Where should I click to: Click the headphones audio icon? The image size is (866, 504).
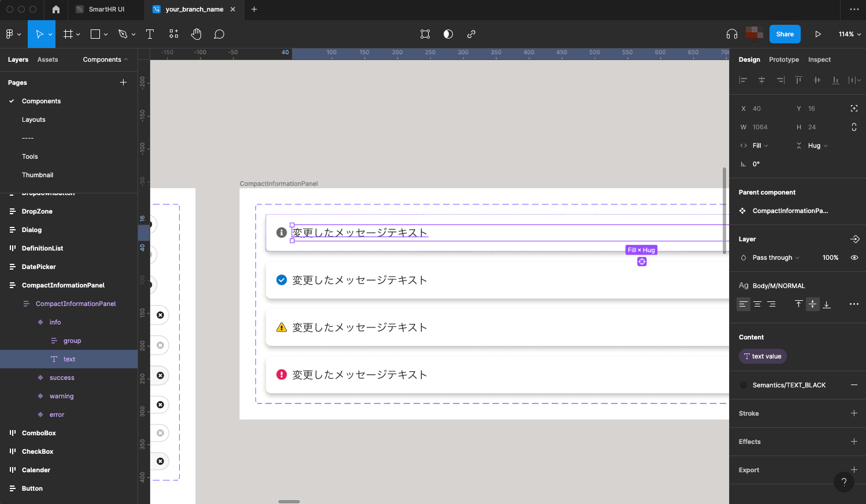(731, 34)
